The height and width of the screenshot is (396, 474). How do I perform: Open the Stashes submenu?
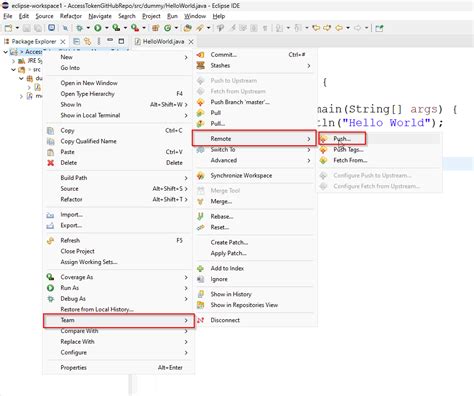[x=255, y=66]
